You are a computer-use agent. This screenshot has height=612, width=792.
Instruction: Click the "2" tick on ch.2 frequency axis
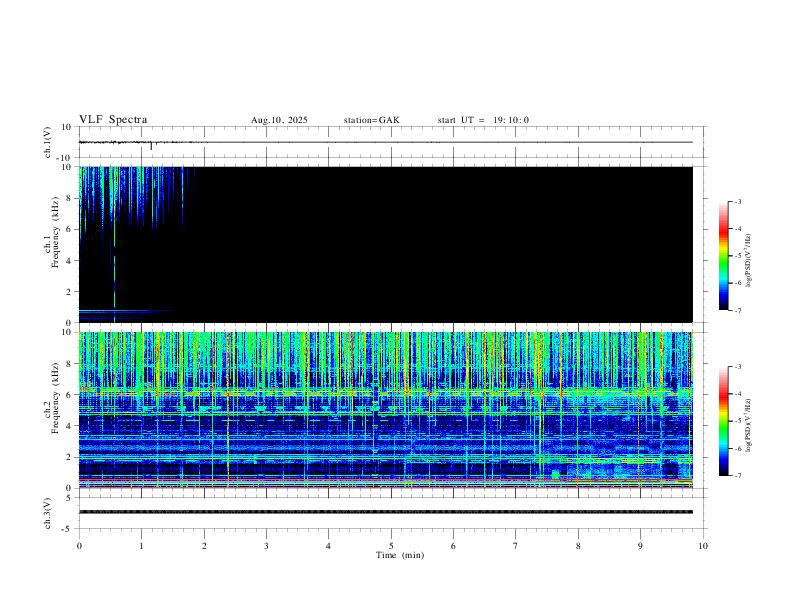70,457
